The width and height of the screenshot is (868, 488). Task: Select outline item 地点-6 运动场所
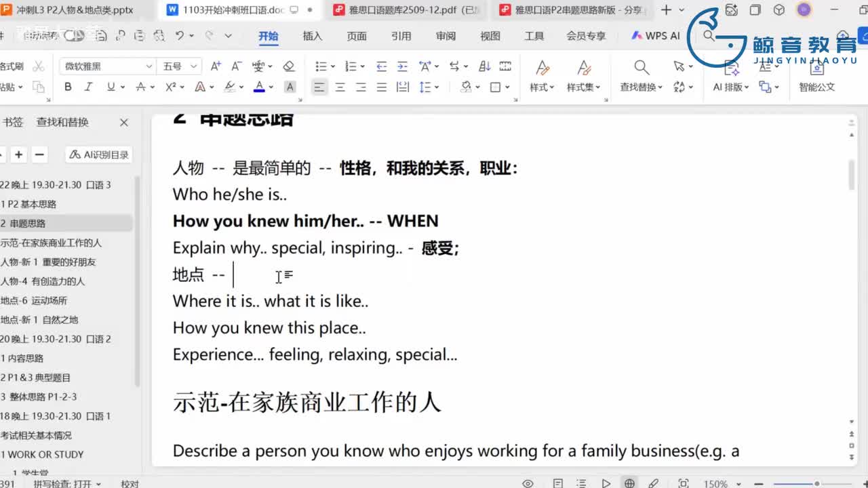click(x=34, y=300)
